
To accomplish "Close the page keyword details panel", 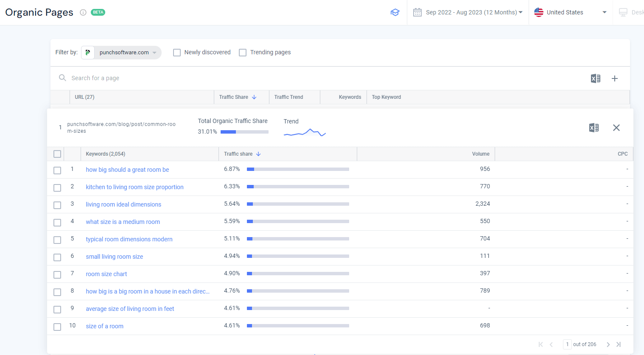I will coord(616,128).
